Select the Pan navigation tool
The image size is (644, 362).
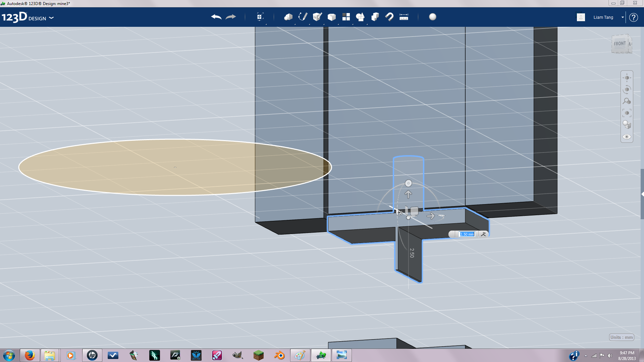point(627,78)
